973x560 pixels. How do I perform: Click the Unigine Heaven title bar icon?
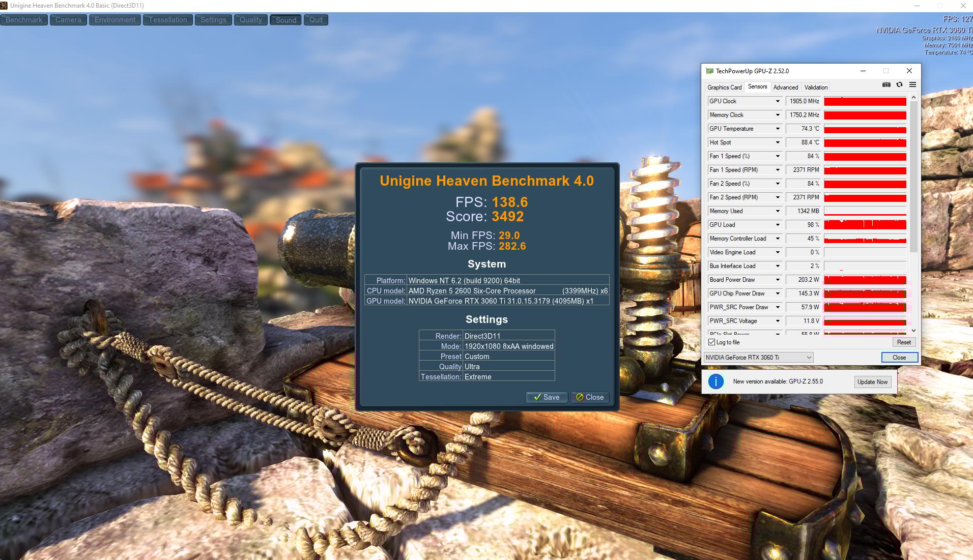coord(4,6)
